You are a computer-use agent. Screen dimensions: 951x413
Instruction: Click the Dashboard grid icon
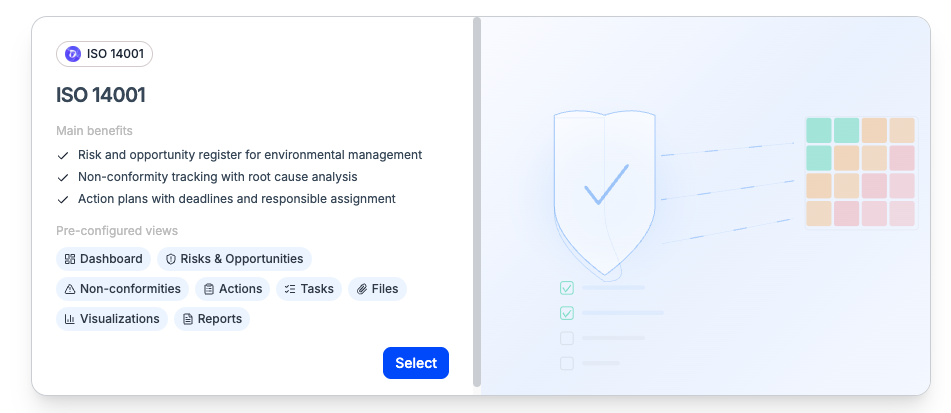70,259
